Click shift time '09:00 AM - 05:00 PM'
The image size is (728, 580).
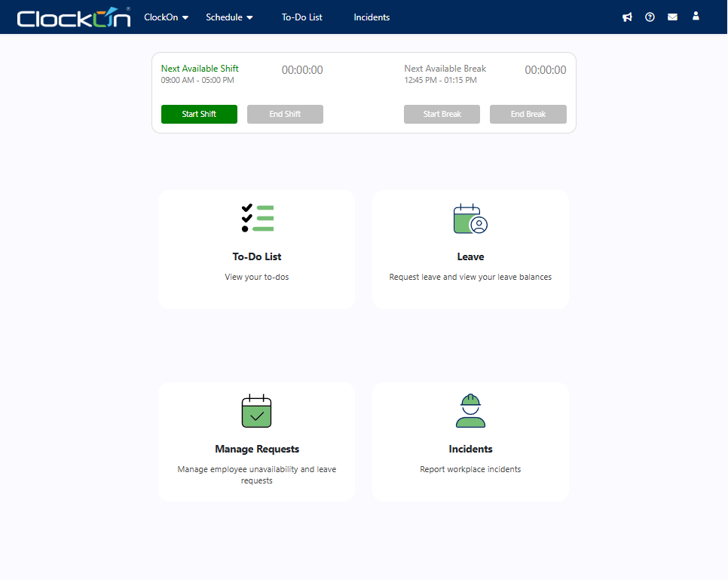pyautogui.click(x=197, y=80)
